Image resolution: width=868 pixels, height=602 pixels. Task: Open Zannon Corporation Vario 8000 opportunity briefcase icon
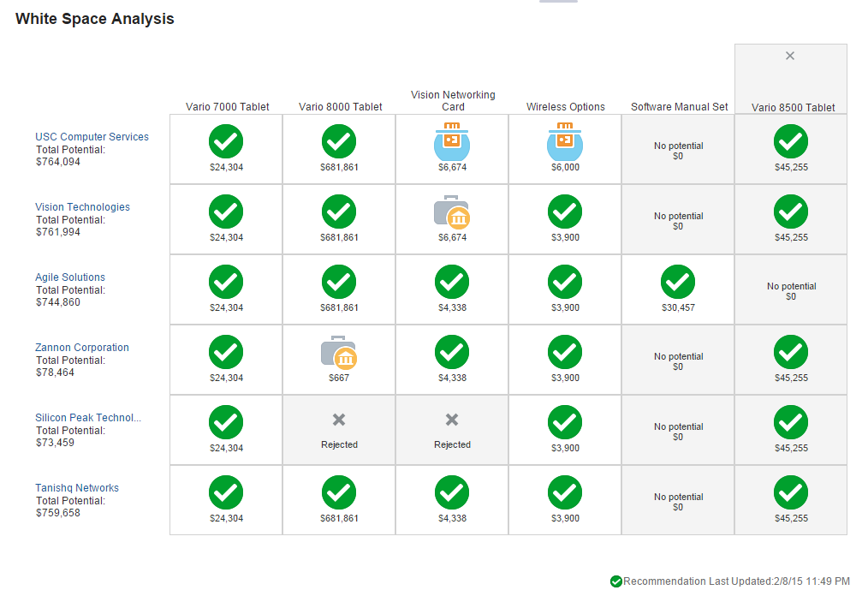point(339,352)
